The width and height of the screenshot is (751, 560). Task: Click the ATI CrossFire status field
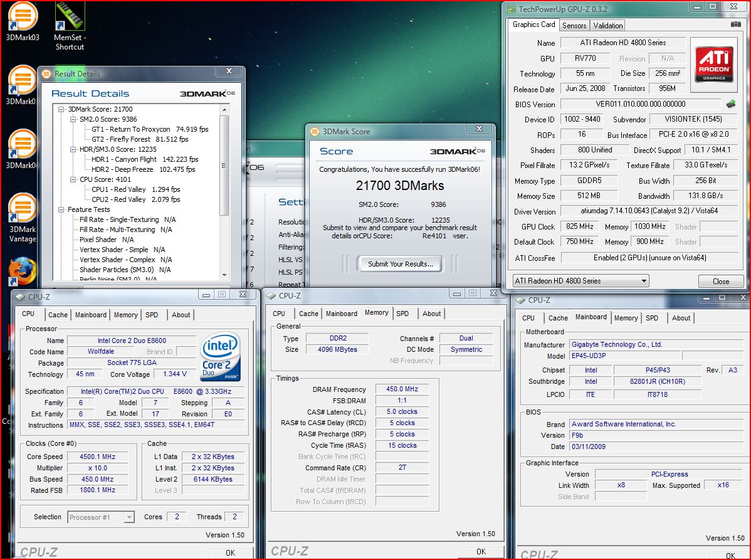point(649,258)
